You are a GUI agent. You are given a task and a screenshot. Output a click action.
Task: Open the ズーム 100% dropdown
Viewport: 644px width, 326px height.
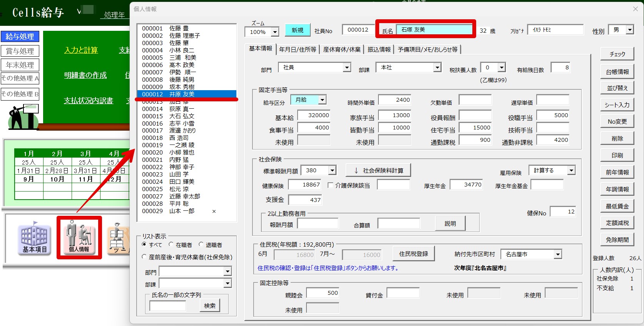coord(275,32)
